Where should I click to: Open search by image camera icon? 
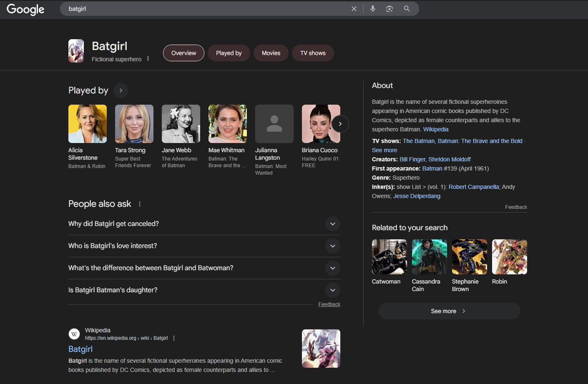pos(389,9)
